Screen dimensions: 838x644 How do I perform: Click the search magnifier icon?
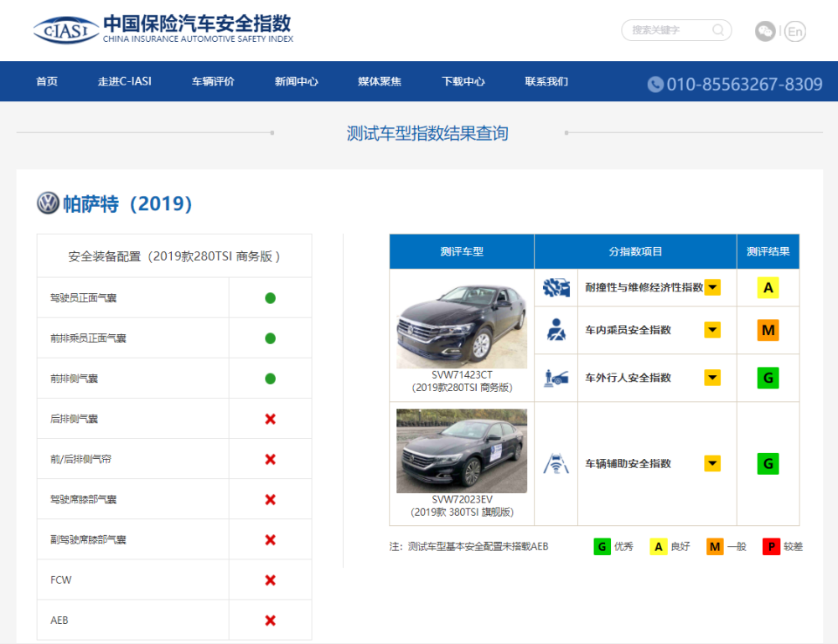pyautogui.click(x=718, y=30)
